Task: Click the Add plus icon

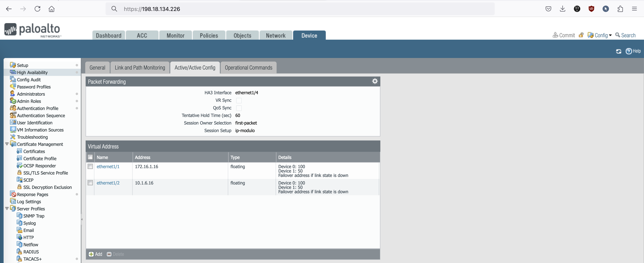Action: 91,254
